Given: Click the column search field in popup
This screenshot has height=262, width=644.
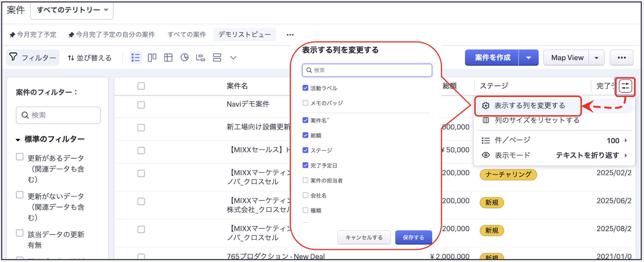Looking at the screenshot, I should pyautogui.click(x=367, y=70).
